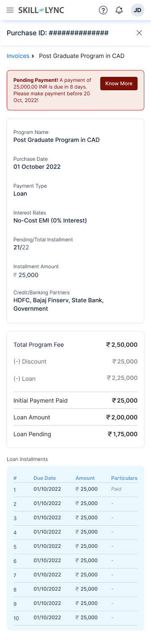Click the Know More button
Image resolution: width=151 pixels, height=644 pixels.
coord(119,84)
